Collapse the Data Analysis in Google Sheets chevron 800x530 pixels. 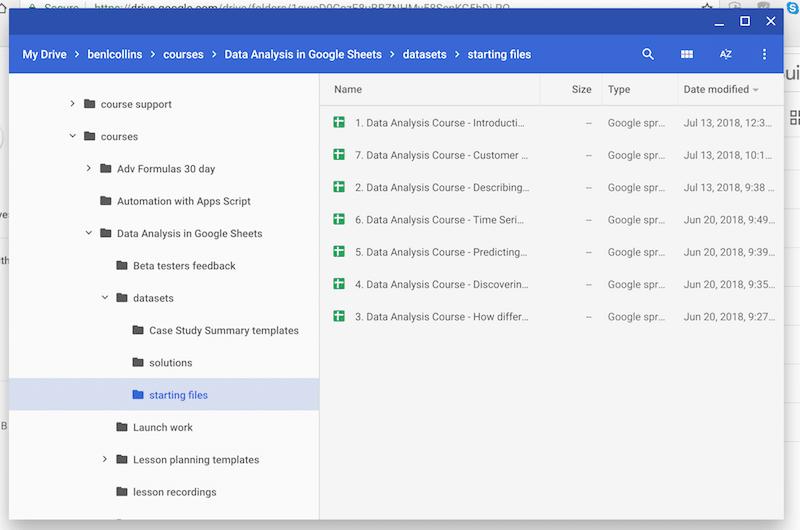[89, 233]
